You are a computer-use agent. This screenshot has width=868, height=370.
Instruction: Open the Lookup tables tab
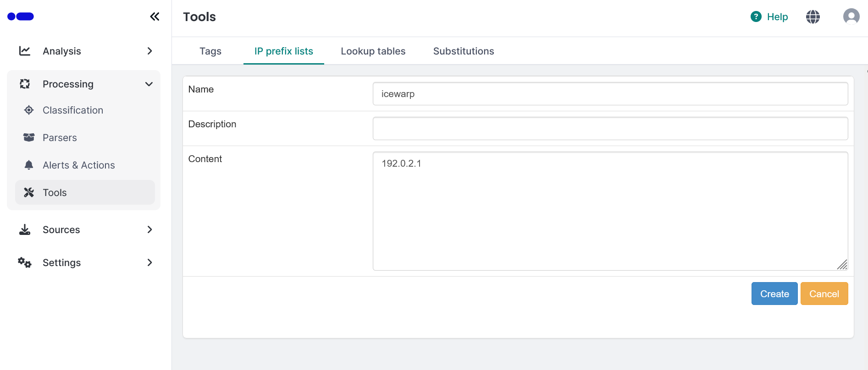click(373, 51)
